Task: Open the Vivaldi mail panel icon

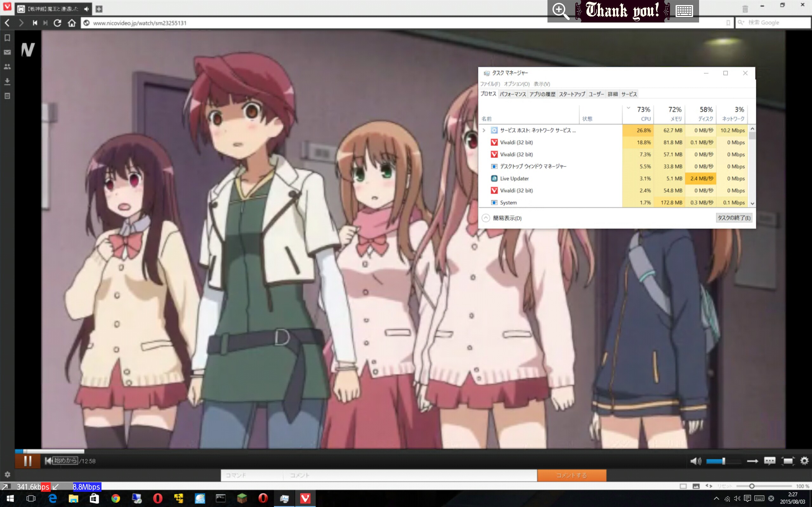Action: 7,52
